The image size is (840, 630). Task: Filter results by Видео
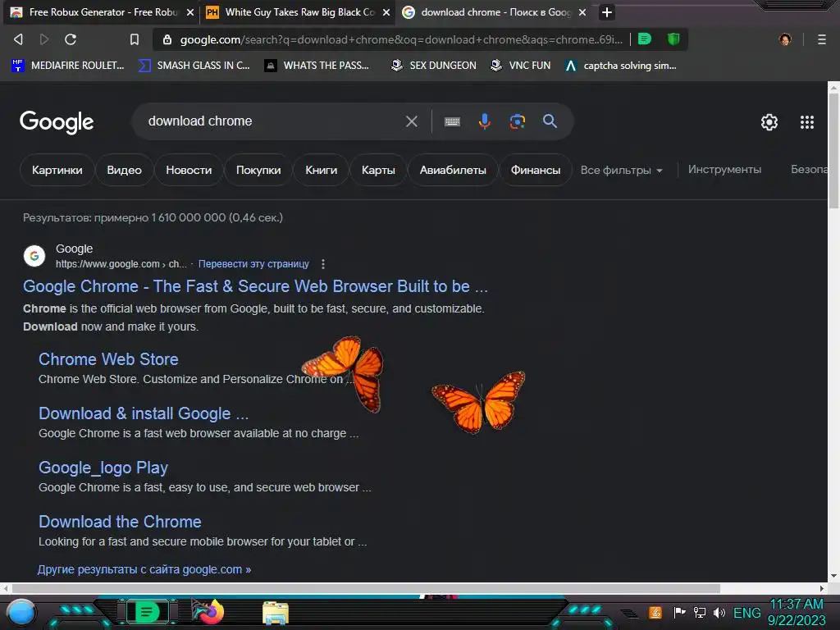(x=125, y=171)
